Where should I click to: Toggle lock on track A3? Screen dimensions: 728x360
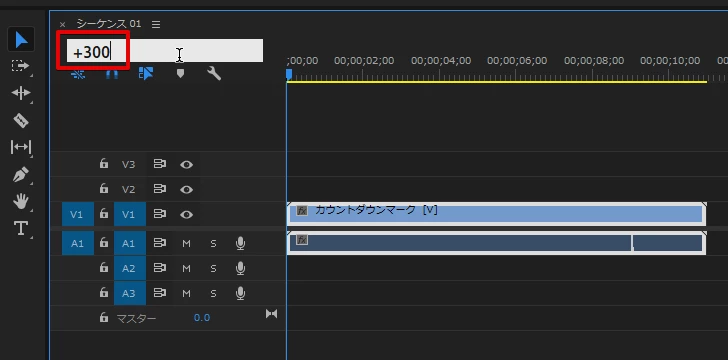[x=104, y=293]
